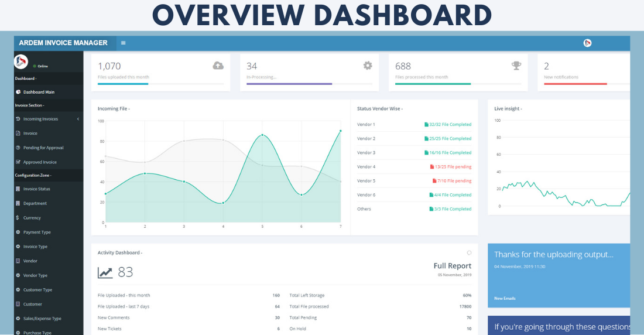The height and width of the screenshot is (335, 644).
Task: Click the refresh icon in Activity Dashboard
Action: click(x=469, y=253)
